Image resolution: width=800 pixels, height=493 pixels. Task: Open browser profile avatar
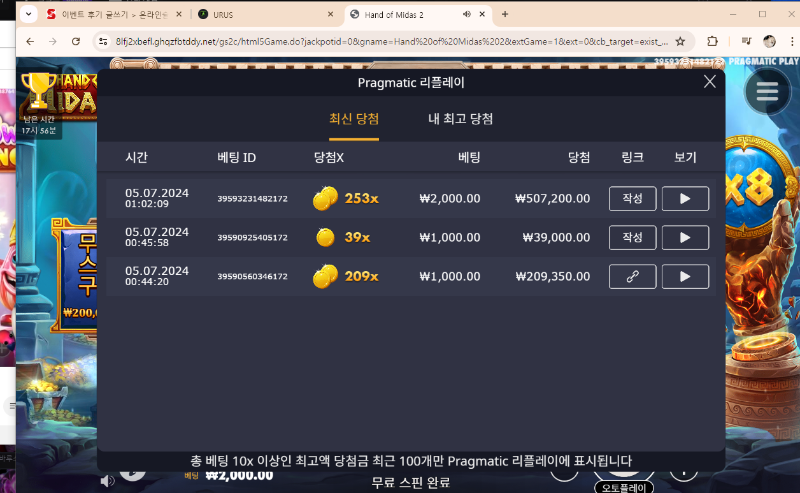pyautogui.click(x=769, y=41)
